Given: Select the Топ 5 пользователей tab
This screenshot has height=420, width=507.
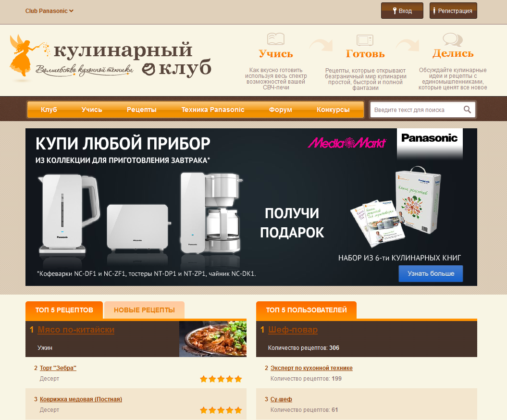Looking at the screenshot, I should (306, 310).
